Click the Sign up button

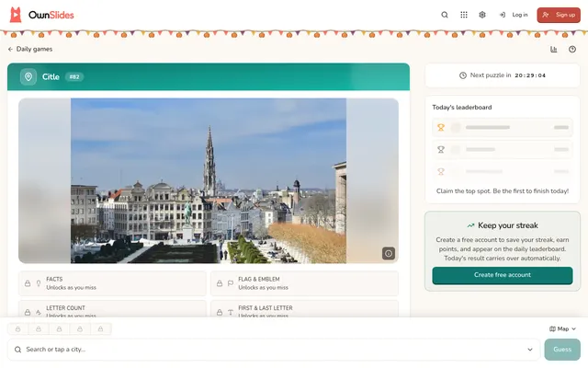click(x=559, y=15)
